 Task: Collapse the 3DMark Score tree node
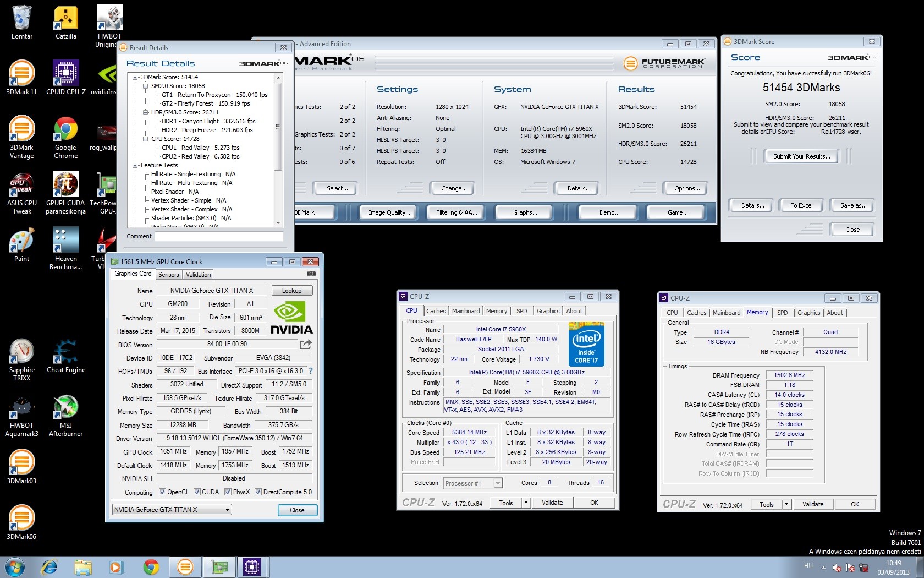click(135, 77)
